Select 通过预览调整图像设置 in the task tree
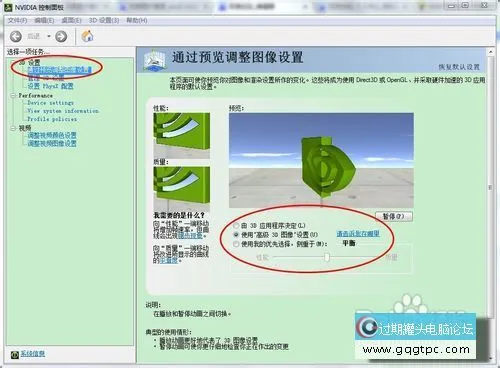This screenshot has width=500, height=368. (60, 70)
